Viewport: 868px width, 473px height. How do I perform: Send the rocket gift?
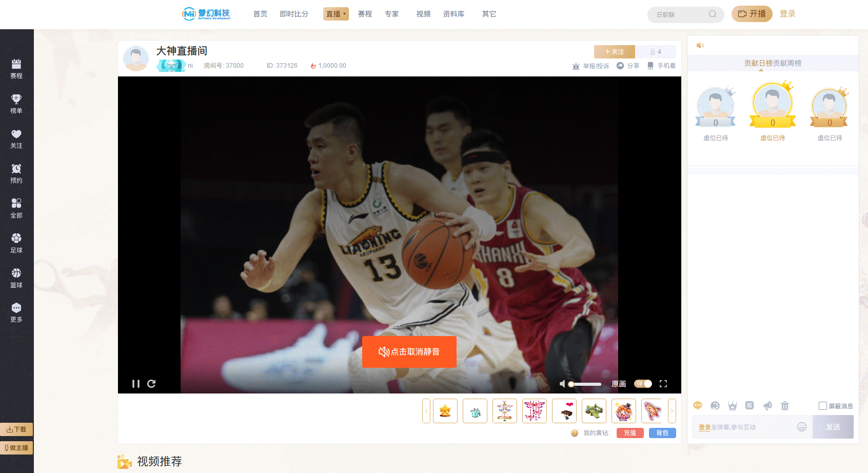(653, 411)
